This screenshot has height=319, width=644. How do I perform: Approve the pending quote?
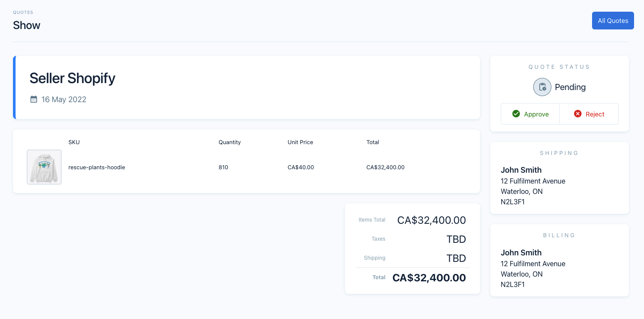coord(530,114)
